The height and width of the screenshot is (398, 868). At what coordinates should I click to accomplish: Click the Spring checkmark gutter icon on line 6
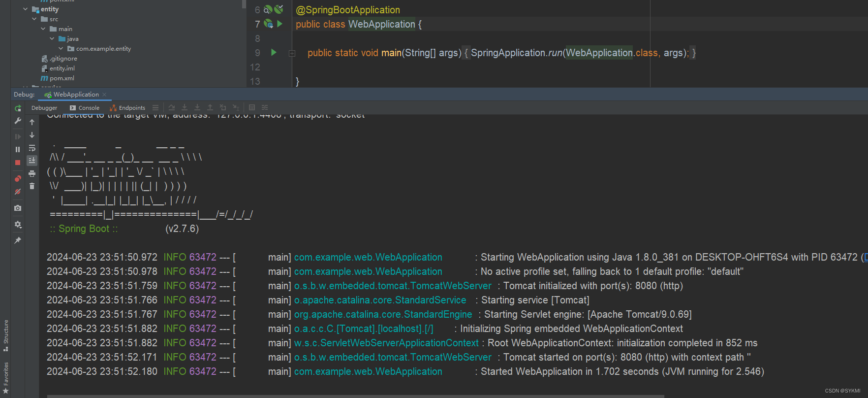(279, 9)
